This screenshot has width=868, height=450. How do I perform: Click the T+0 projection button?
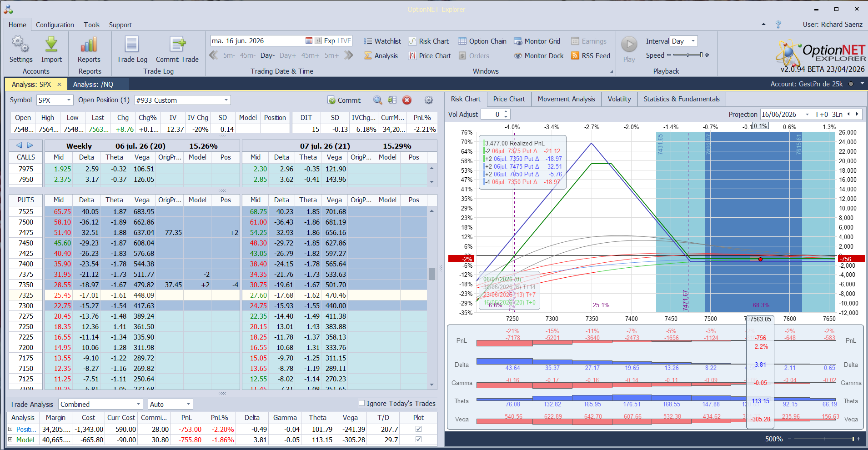(x=821, y=115)
